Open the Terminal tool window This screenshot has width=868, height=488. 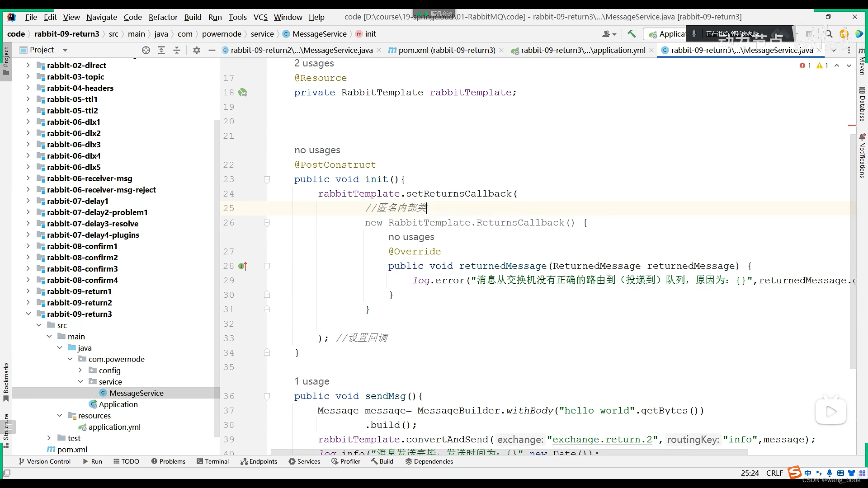[x=212, y=461]
